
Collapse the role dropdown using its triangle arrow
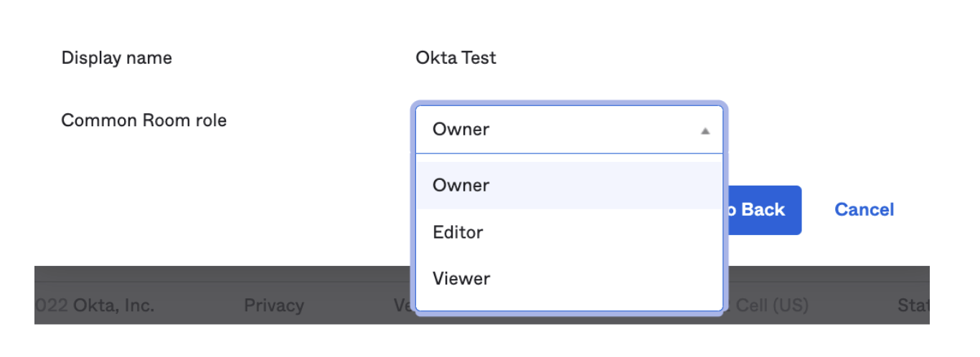705,130
